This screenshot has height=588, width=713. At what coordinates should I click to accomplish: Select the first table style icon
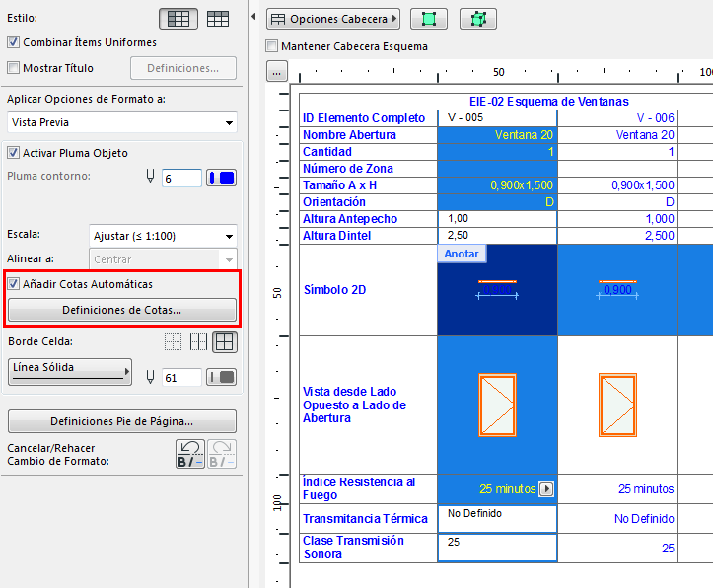point(178,18)
